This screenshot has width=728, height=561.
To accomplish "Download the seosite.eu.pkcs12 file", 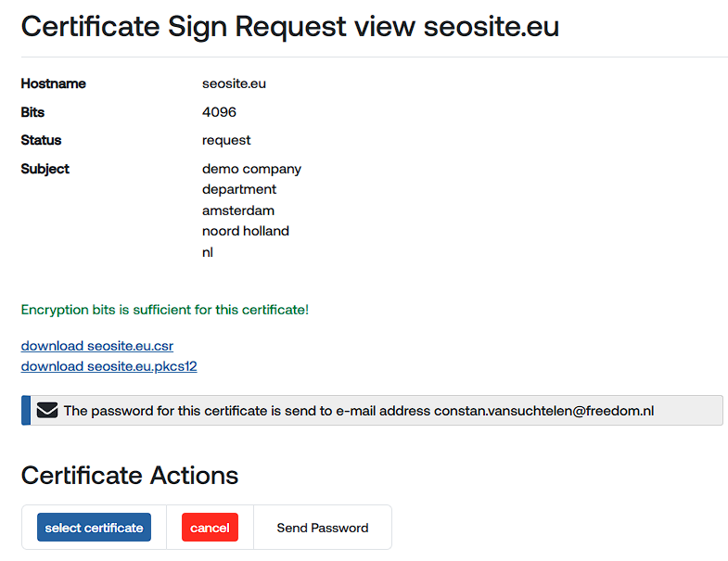I will pyautogui.click(x=109, y=366).
